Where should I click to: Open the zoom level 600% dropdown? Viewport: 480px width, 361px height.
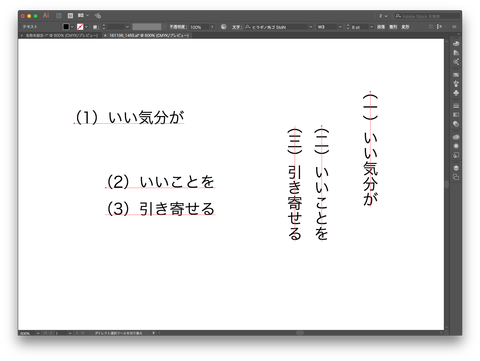point(38,333)
